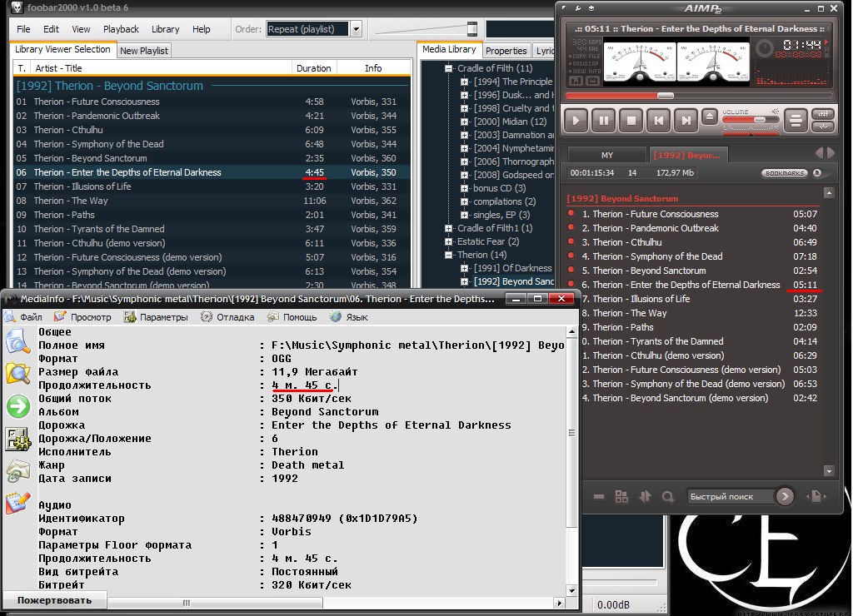
Task: Click the AIMP playlist search magnifier icon
Action: [x=667, y=496]
